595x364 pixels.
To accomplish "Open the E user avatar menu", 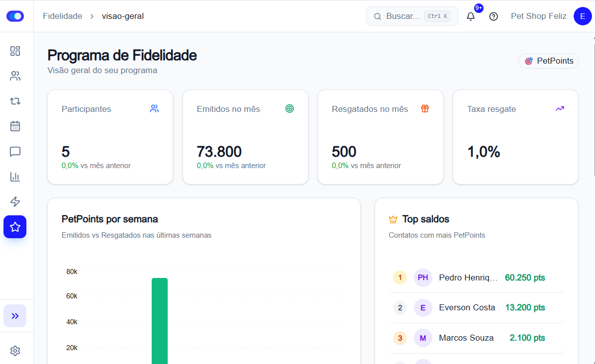I will (583, 16).
